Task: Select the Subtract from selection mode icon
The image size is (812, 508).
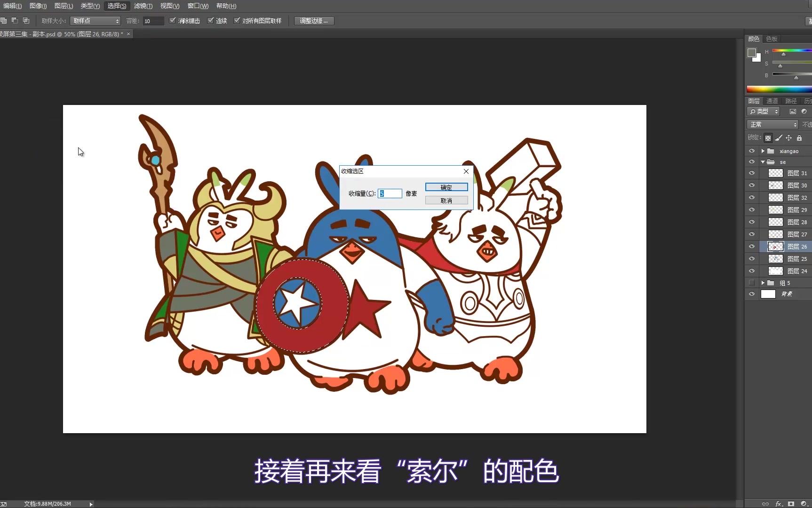Action: pos(15,21)
